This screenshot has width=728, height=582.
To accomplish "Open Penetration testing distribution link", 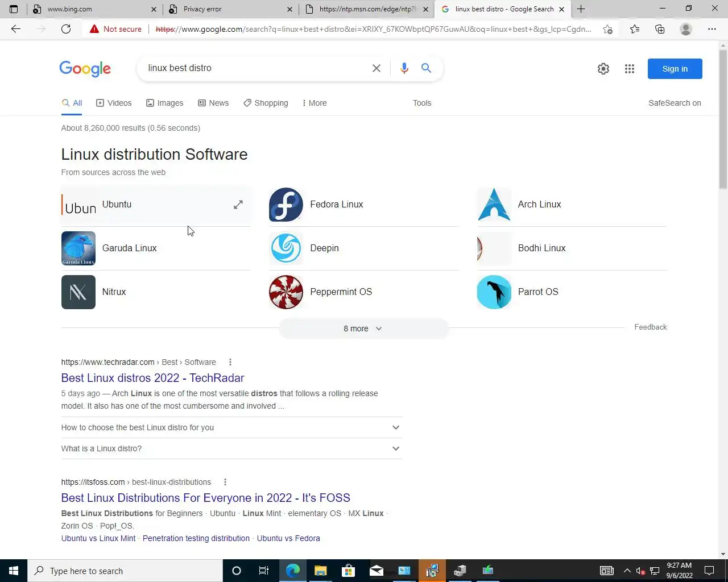I will (x=196, y=538).
